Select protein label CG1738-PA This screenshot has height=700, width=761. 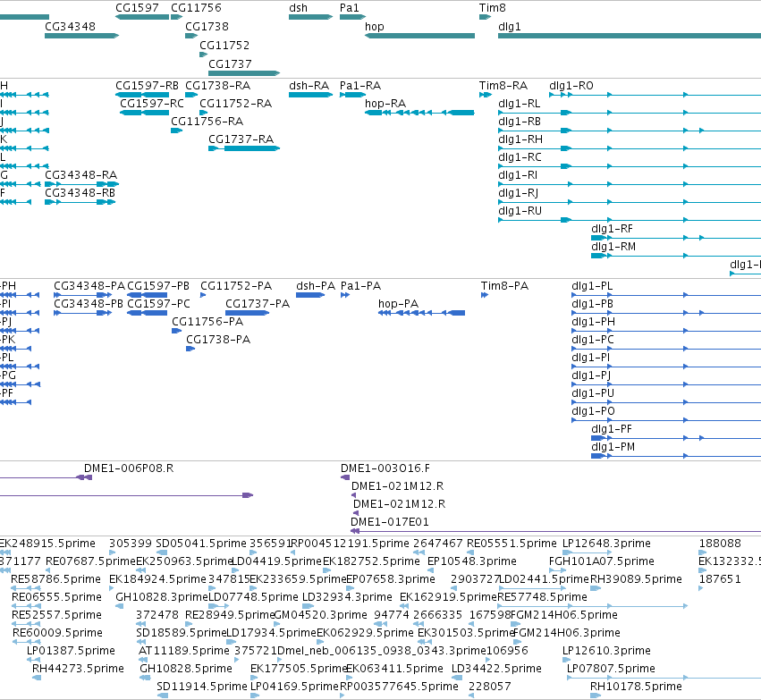(x=218, y=340)
